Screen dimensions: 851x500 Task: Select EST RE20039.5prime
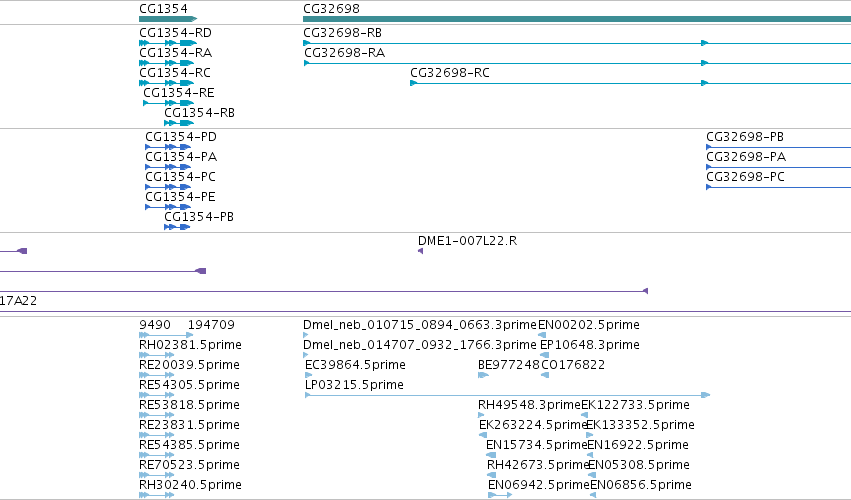click(189, 365)
